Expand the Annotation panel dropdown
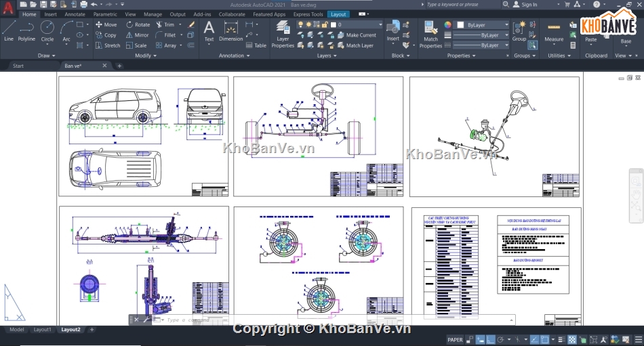This screenshot has width=644, height=346. click(235, 56)
